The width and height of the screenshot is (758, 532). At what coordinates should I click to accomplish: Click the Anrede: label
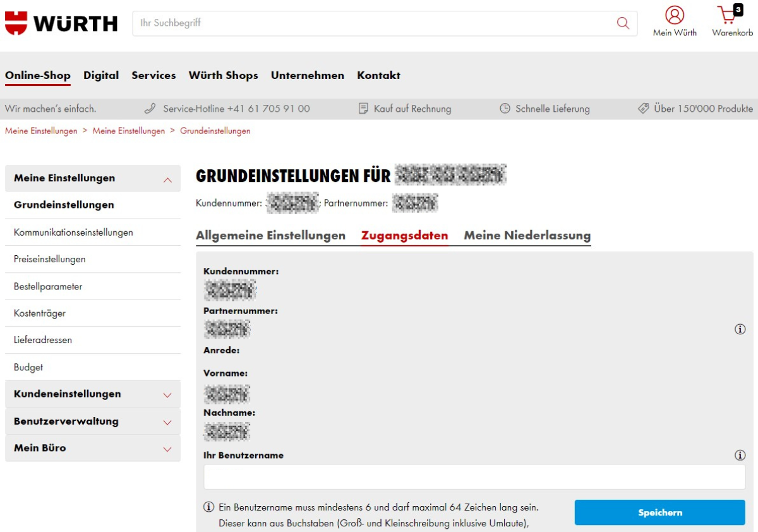tap(222, 350)
